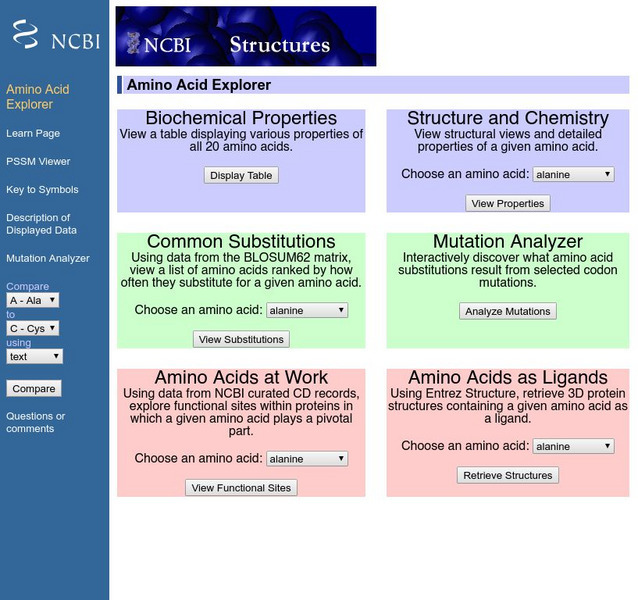Open the 'text' display mode dropdown
The height and width of the screenshot is (600, 638).
coord(35,356)
